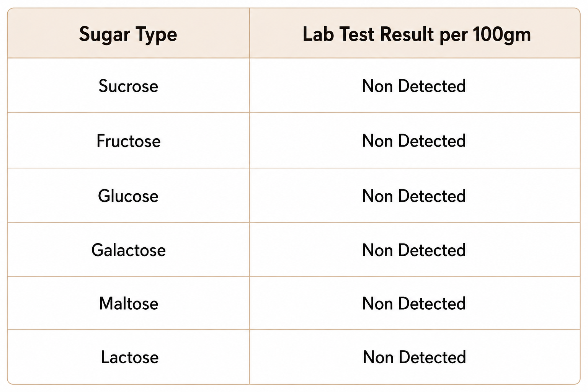Select the Non Detected result for Maltose
Image resolution: width=588 pixels, height=392 pixels.
coord(414,304)
